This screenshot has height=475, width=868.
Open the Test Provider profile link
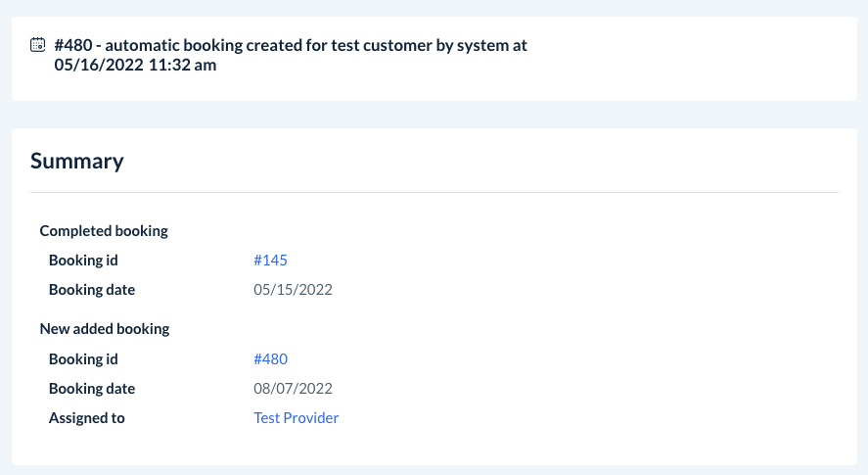(x=296, y=418)
